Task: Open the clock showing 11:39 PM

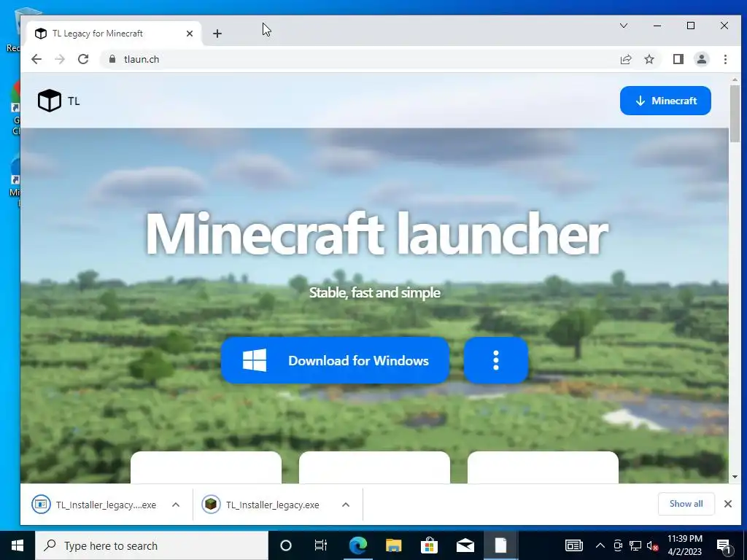Action: [x=684, y=545]
